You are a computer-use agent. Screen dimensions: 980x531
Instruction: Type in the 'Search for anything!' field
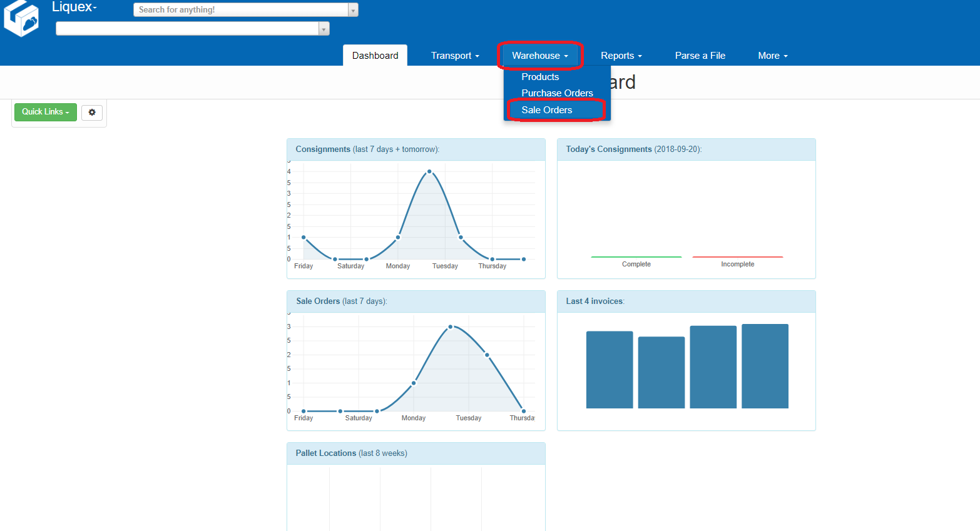241,10
